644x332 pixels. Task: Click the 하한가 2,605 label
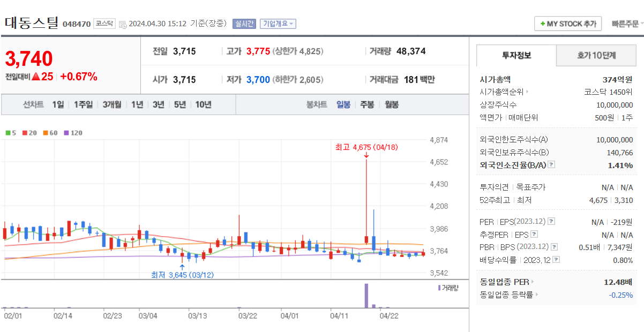298,80
